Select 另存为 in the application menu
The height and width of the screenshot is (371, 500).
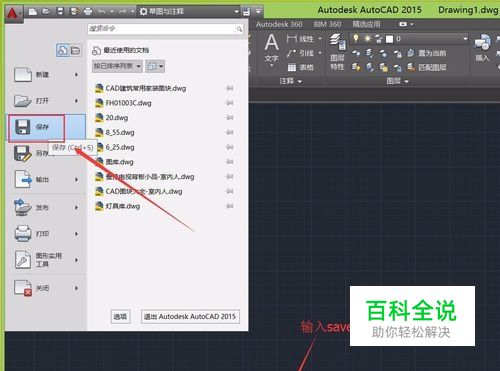tap(45, 153)
